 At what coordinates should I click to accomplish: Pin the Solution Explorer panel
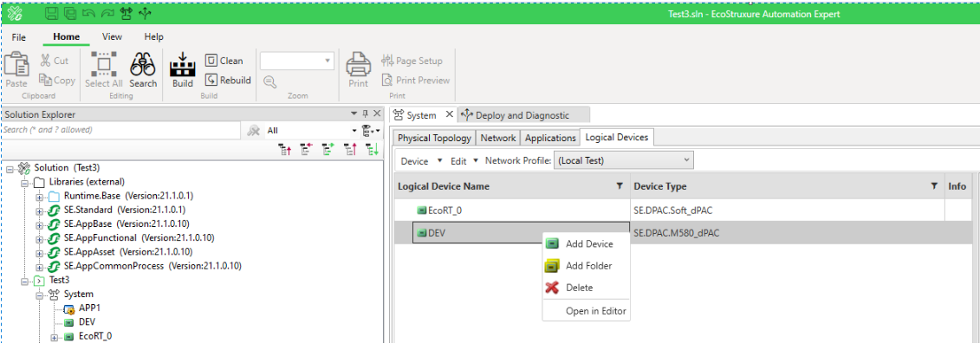366,114
